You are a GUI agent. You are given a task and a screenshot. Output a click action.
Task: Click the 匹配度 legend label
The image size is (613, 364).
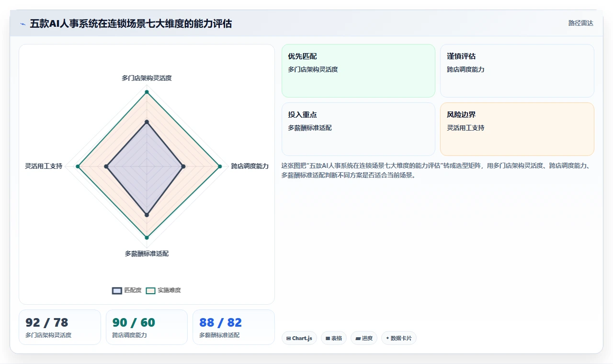pos(133,290)
